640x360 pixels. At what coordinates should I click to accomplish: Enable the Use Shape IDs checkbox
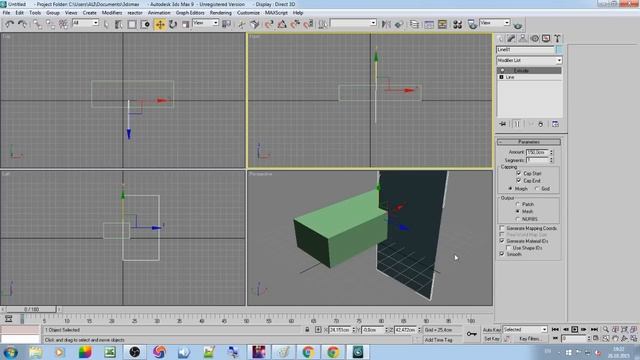[x=509, y=247]
